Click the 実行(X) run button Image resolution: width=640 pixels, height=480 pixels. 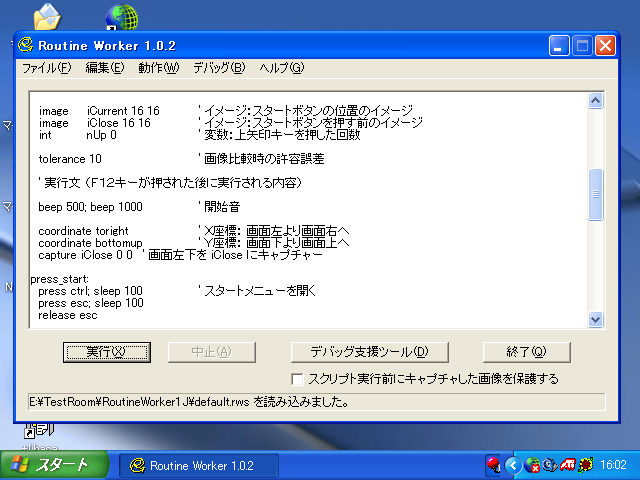[107, 352]
